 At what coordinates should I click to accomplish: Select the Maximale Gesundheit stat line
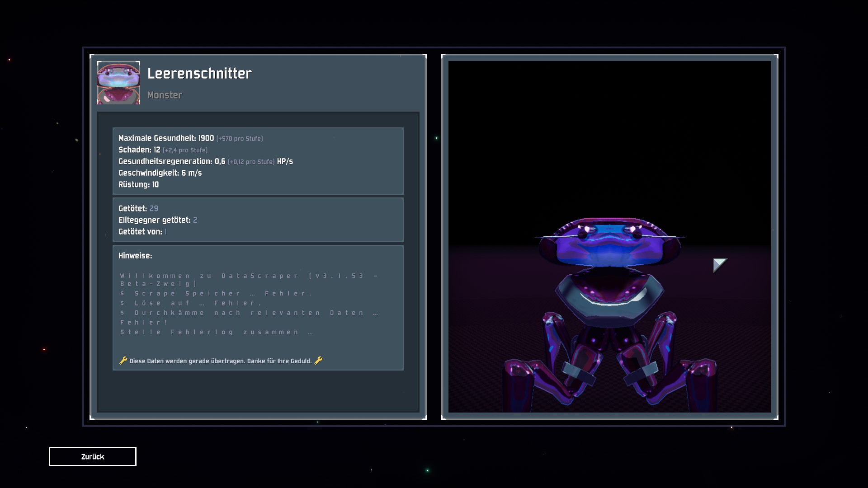190,138
